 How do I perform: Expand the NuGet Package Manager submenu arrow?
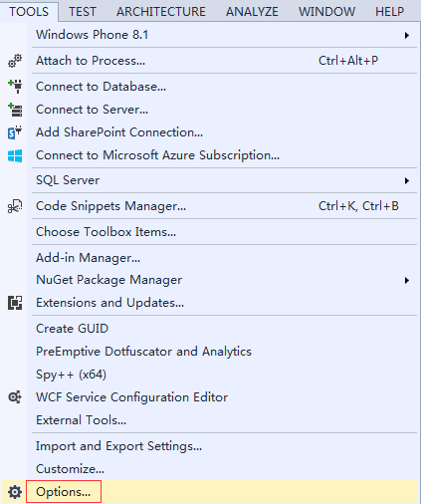(407, 280)
